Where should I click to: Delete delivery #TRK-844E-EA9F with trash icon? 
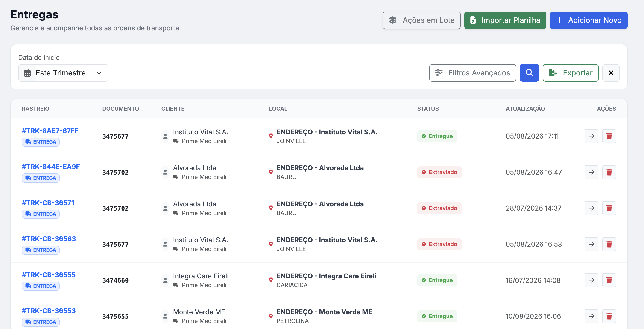609,172
